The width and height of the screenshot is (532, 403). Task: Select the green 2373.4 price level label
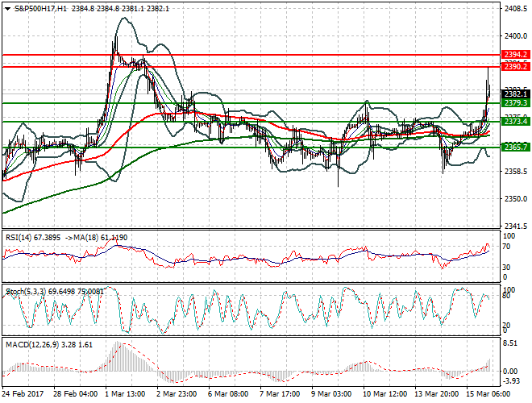click(x=515, y=121)
